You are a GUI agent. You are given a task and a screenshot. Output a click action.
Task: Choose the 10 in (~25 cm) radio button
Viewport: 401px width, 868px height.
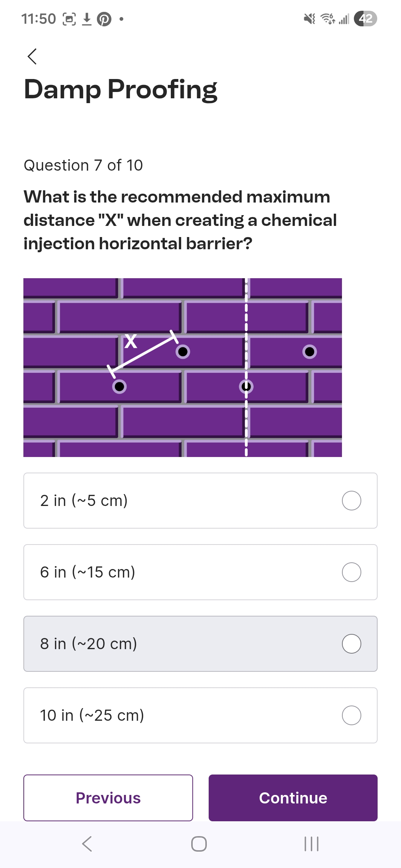(351, 716)
